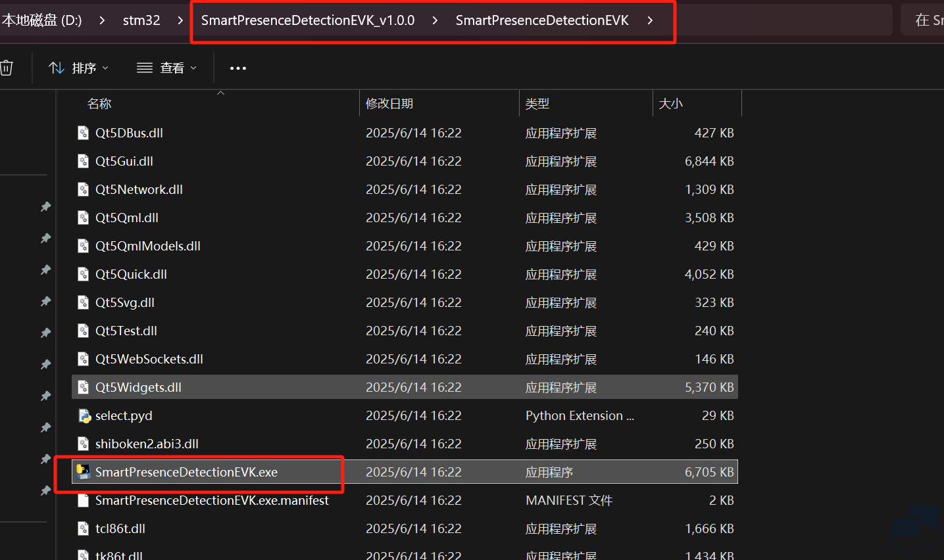Screen dimensions: 944x560
Task: Click the tcl86t.dll file icon
Action: (84, 528)
